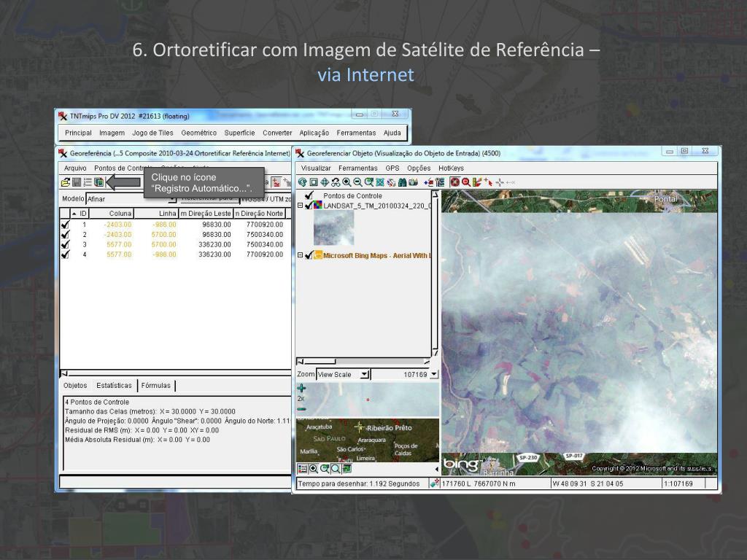Click the red magnifier icon in viewer toolbar
Image resolution: width=747 pixels, height=560 pixels.
(465, 182)
